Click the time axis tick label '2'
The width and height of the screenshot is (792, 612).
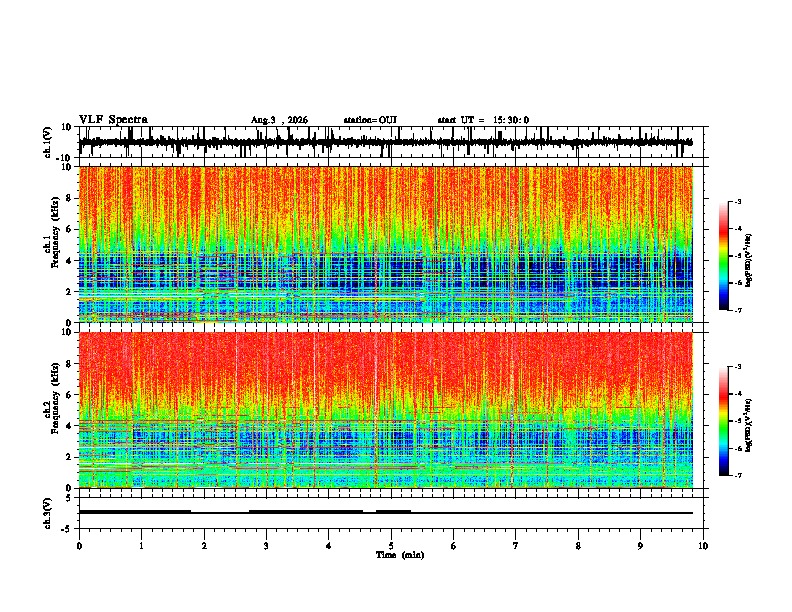click(x=204, y=546)
